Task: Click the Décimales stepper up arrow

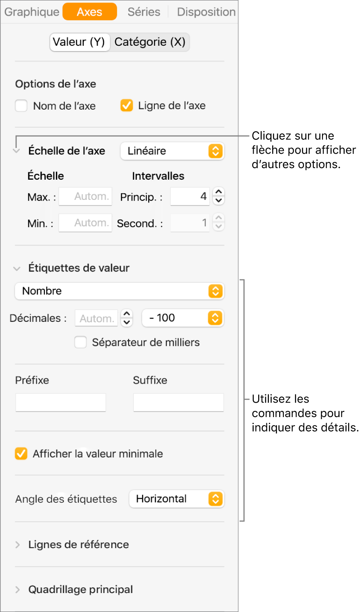Action: pyautogui.click(x=127, y=314)
